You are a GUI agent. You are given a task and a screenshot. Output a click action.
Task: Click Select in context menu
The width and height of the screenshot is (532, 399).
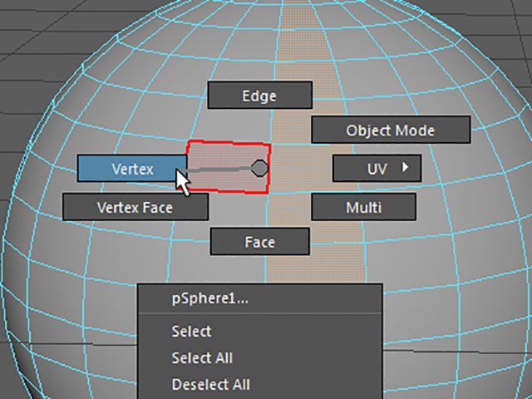click(260, 331)
